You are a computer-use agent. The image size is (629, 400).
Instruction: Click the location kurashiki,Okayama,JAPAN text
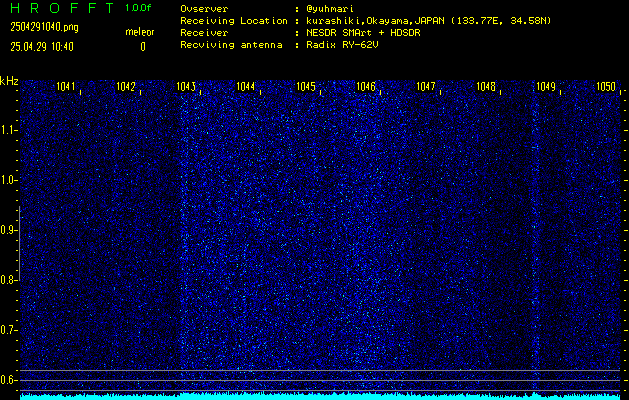point(375,21)
